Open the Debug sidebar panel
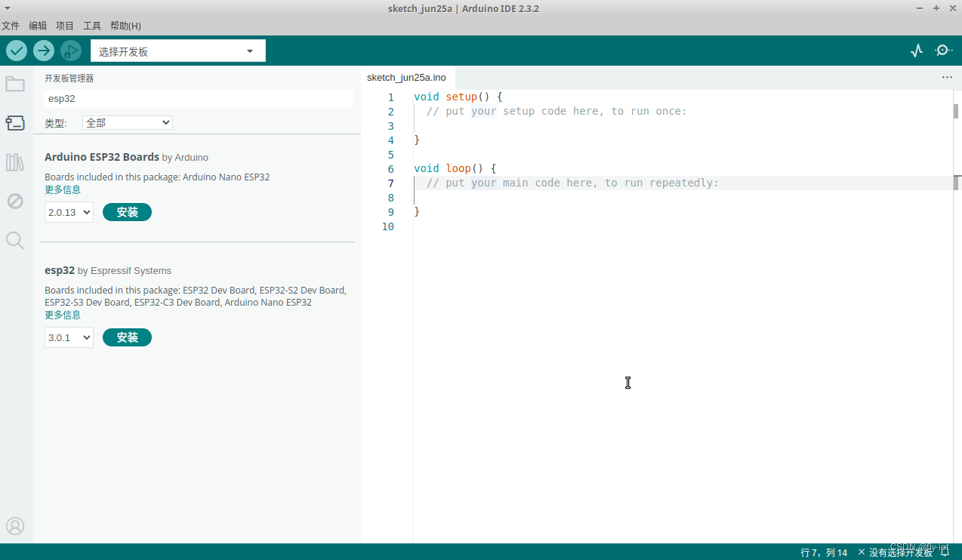Screen dimensions: 962x560 point(15,202)
